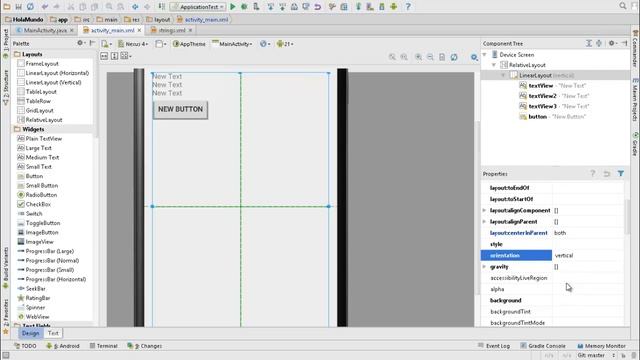
Task: Click the Make Project arrows icon beside the run configuration
Action: (162, 7)
